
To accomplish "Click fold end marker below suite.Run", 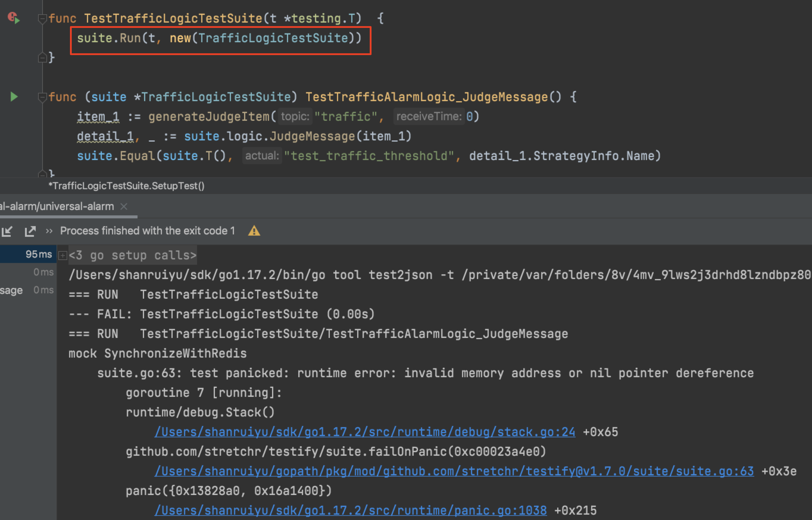I will (x=42, y=58).
